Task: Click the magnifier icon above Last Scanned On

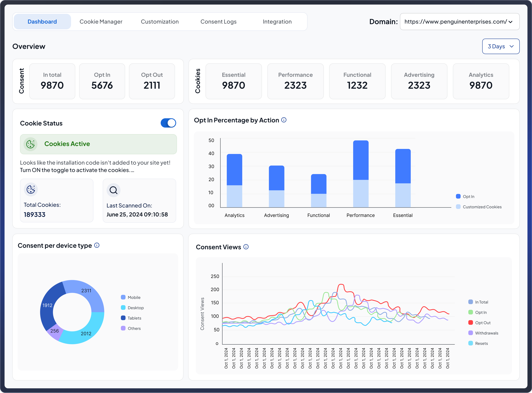Action: (x=113, y=190)
